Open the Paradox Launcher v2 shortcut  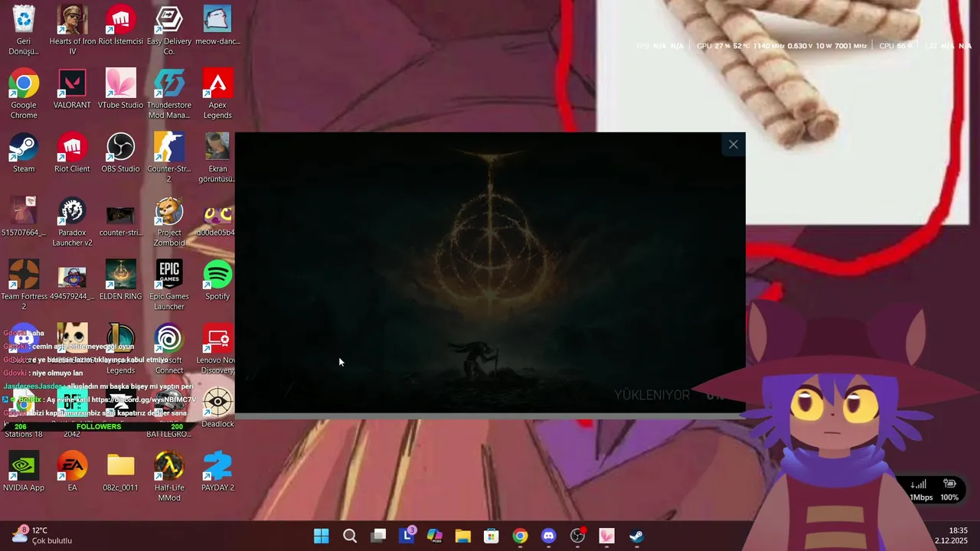coord(72,222)
